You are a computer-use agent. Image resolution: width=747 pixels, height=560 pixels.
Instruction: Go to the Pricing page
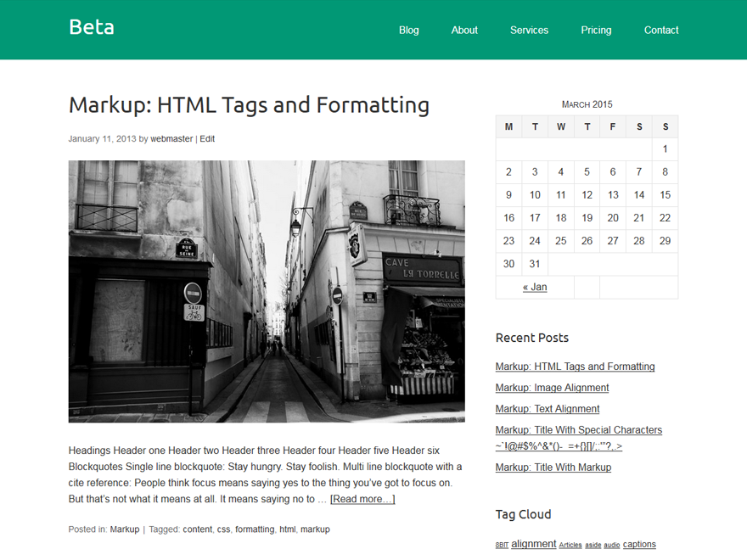click(596, 30)
